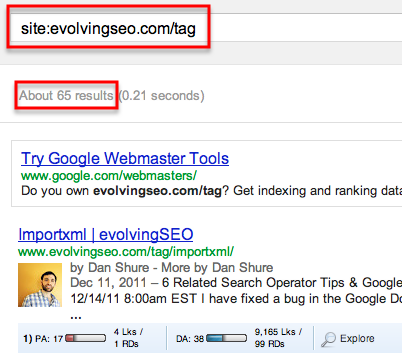Click the www.google.com/webmasters/ green URL
402x360 pixels.
(x=109, y=175)
